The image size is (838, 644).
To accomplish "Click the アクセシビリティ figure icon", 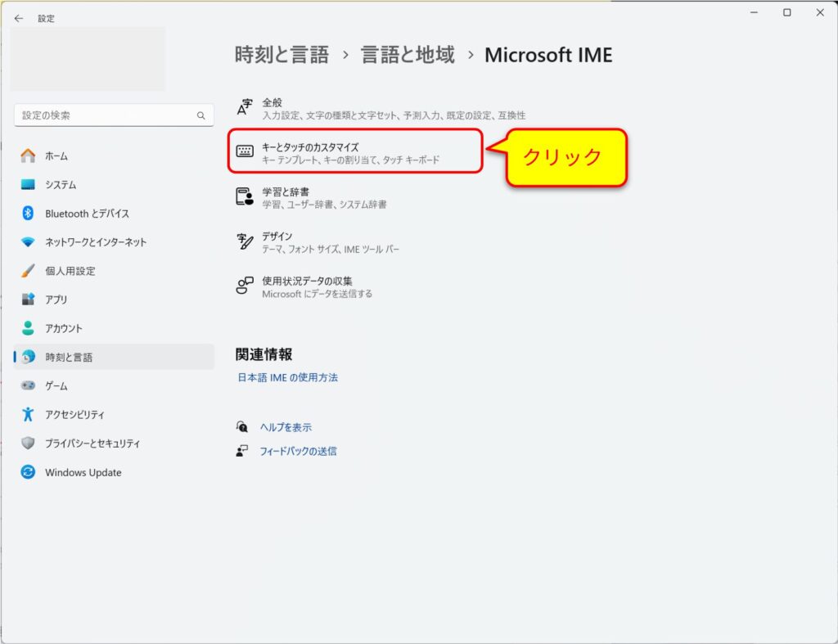I will [x=28, y=414].
